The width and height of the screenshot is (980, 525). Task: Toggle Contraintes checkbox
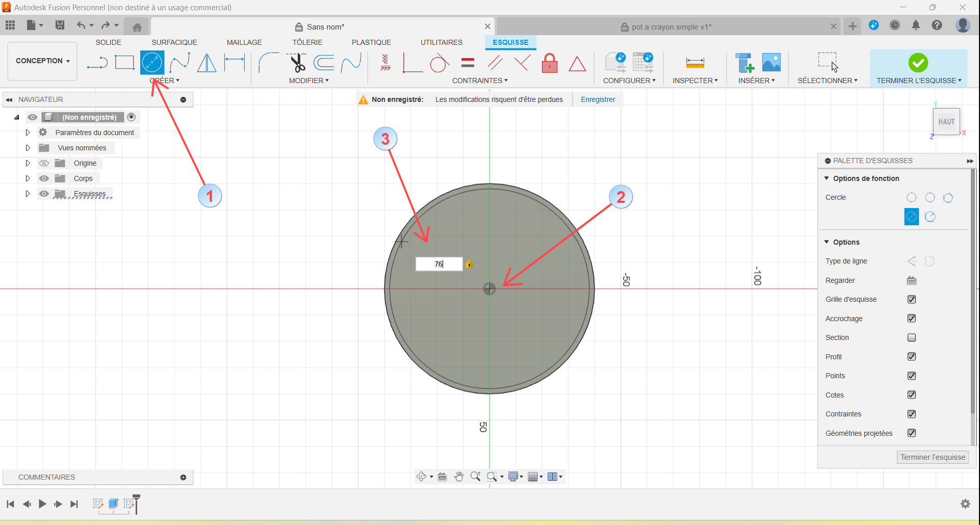[x=912, y=414]
